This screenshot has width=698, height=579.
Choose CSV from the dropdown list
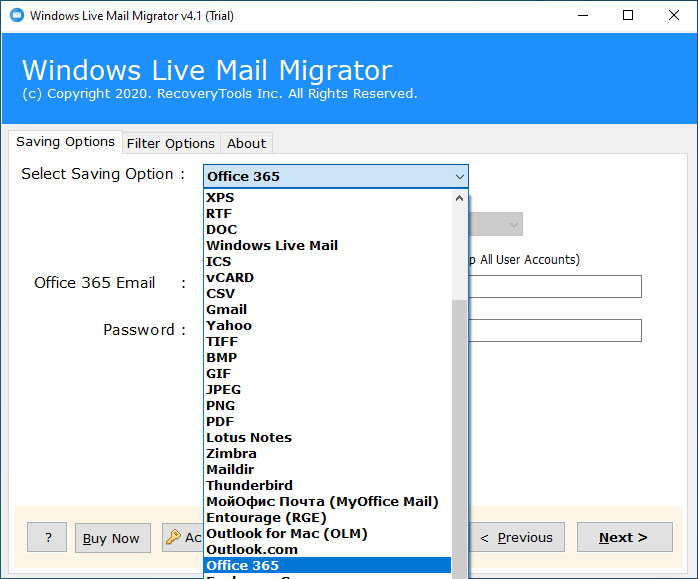(x=328, y=294)
